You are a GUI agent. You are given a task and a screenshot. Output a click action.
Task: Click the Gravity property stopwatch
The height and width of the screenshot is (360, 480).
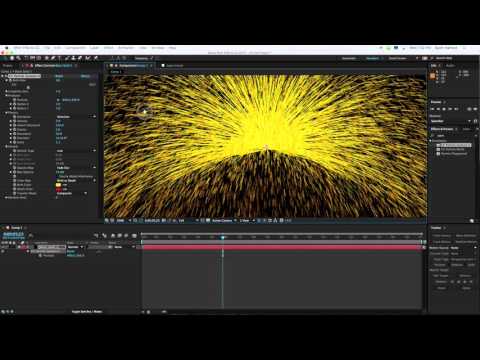[15, 130]
